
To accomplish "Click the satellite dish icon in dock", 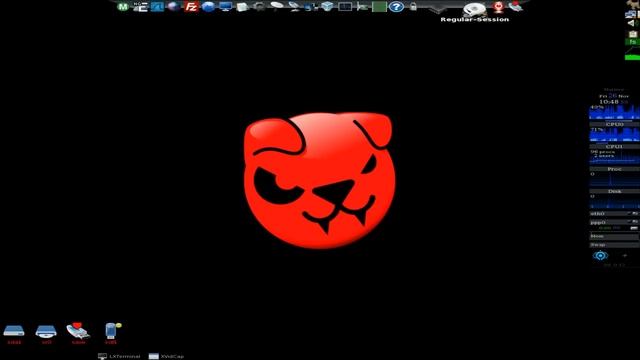I will [x=294, y=7].
